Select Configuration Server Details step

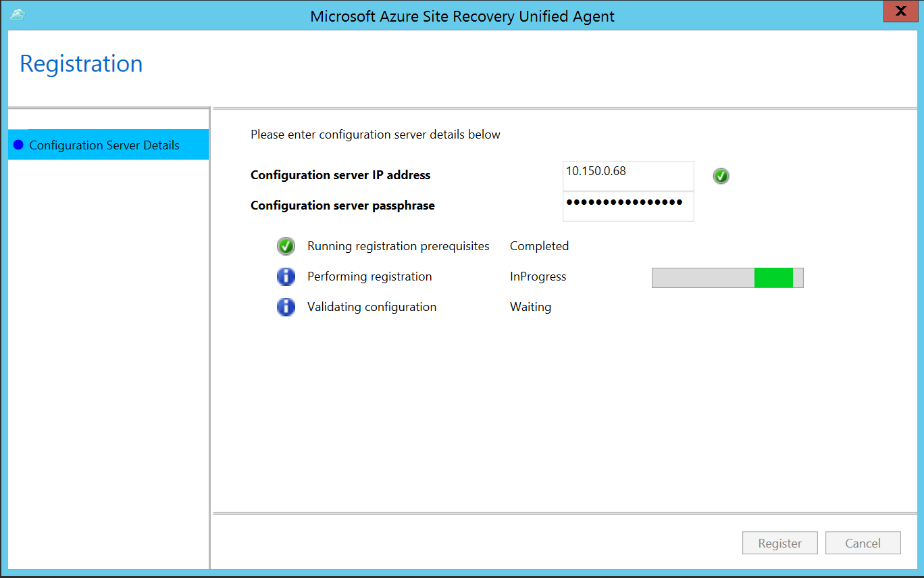(108, 145)
